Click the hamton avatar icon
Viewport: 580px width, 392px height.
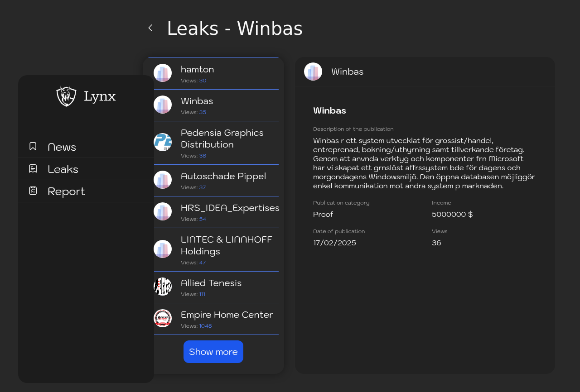(x=163, y=73)
